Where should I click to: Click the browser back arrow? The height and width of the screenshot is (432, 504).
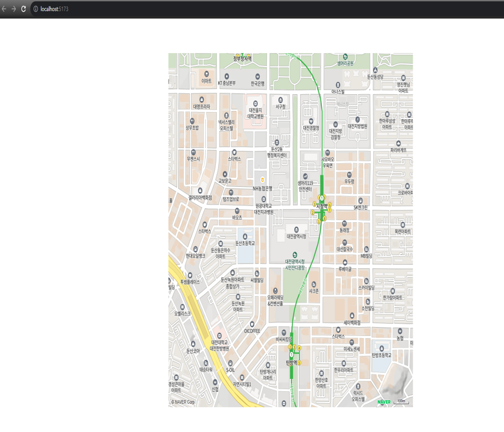coord(4,9)
